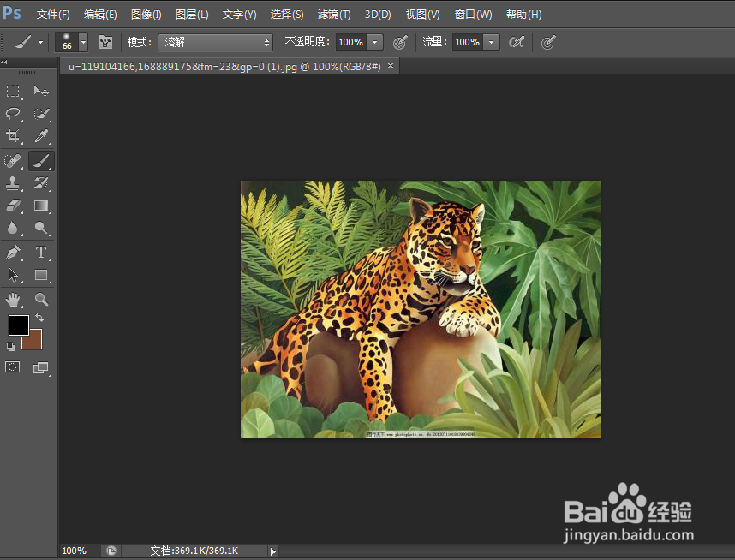Click the flow value field 100%
The image size is (735, 560).
[468, 42]
